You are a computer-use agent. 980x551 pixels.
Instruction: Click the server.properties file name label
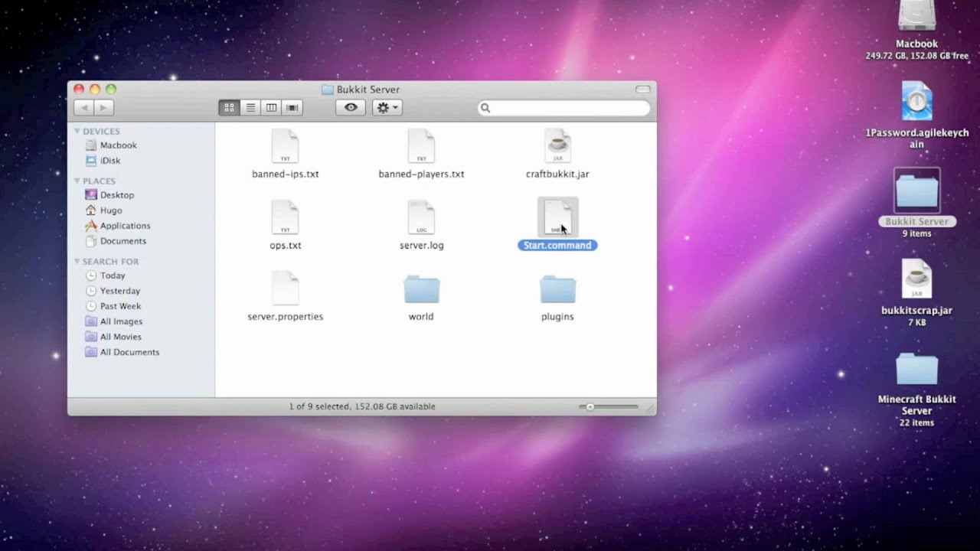click(x=285, y=316)
